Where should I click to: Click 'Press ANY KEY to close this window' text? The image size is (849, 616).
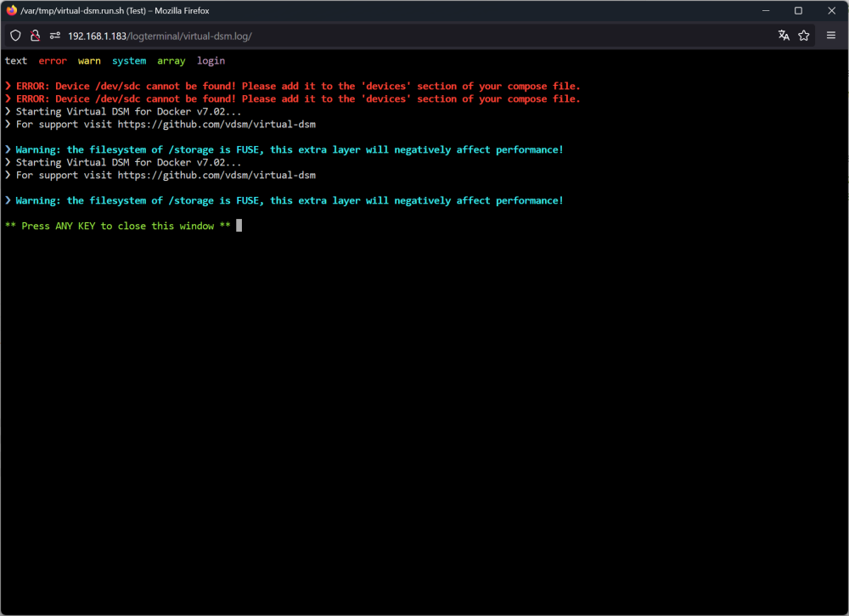[x=117, y=227]
